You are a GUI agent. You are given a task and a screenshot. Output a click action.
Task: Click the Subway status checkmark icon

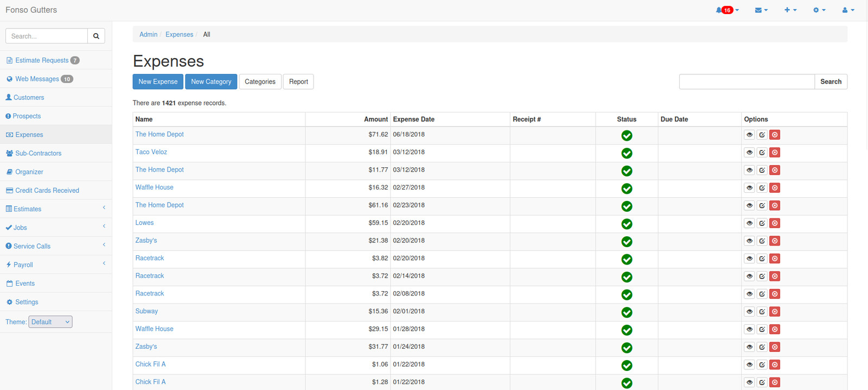627,312
